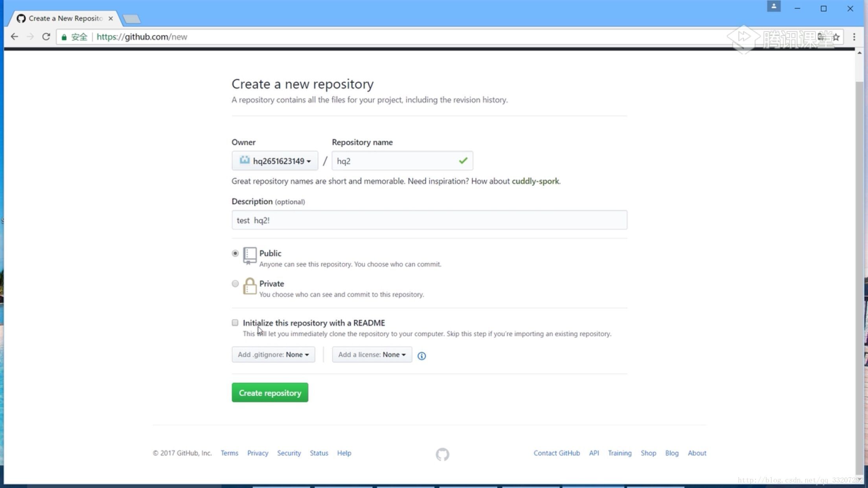Click the GitHub Octocat logo in footer
The width and height of the screenshot is (868, 488).
click(442, 454)
